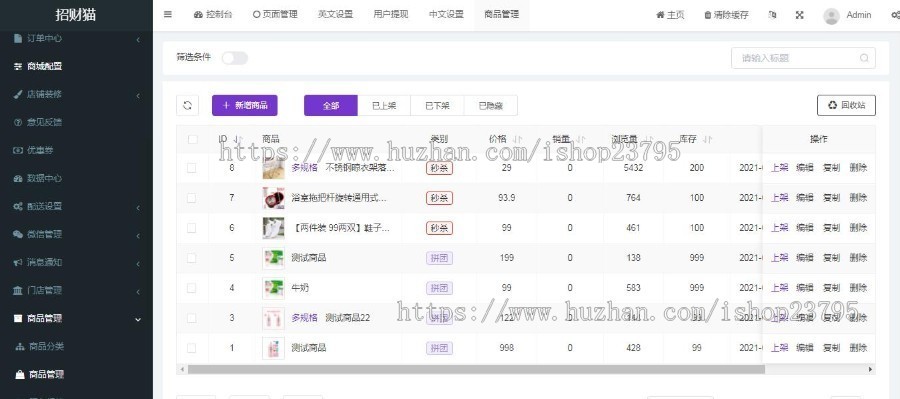Click the language switch icon in top bar
The width and height of the screenshot is (900, 399).
click(x=772, y=15)
